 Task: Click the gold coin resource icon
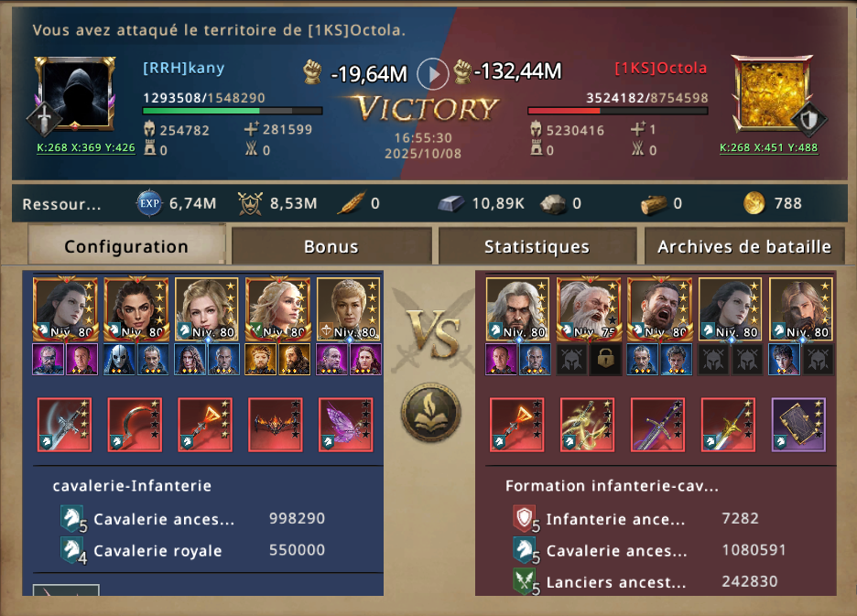754,204
